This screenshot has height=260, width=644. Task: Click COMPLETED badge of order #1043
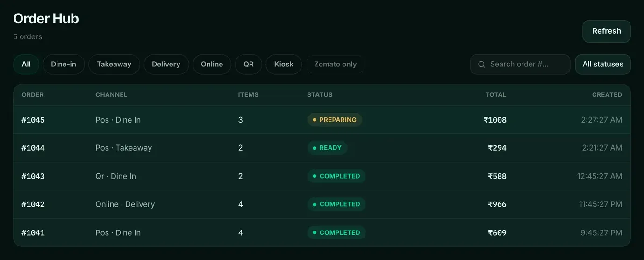[336, 176]
